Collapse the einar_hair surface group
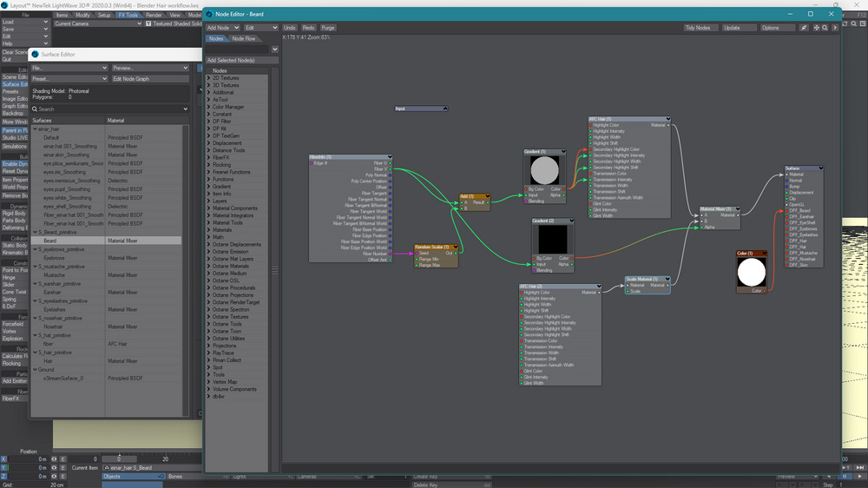Image resolution: width=868 pixels, height=488 pixels. (36, 129)
